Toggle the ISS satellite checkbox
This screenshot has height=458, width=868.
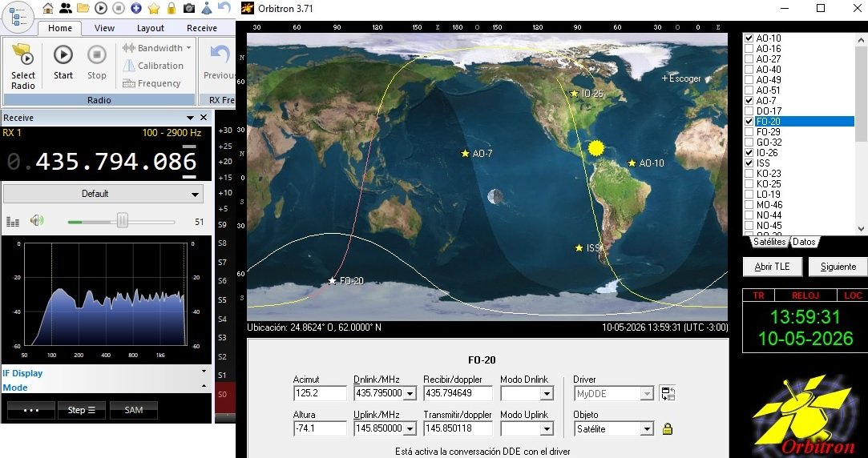point(749,163)
